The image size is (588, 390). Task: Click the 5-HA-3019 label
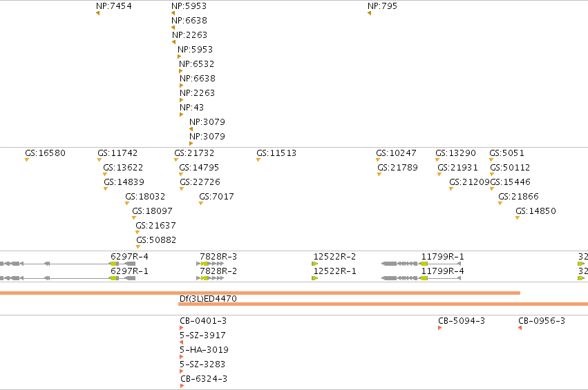[x=204, y=350]
